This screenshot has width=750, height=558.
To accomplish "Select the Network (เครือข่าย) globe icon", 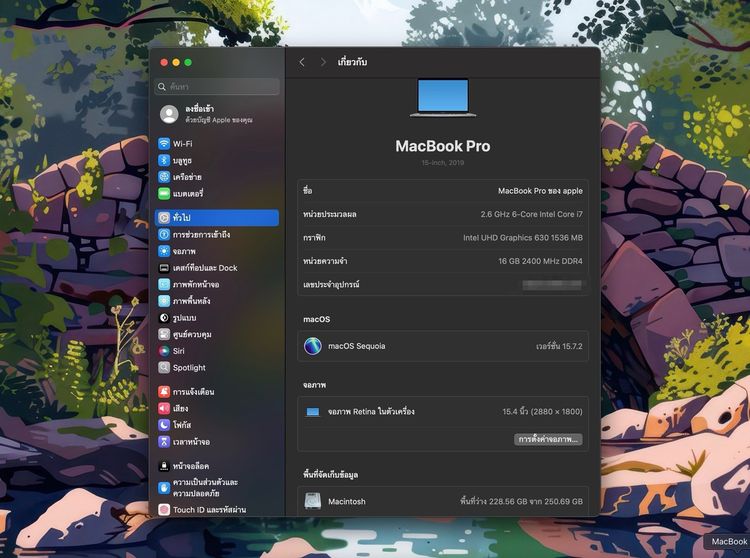I will coord(164,177).
